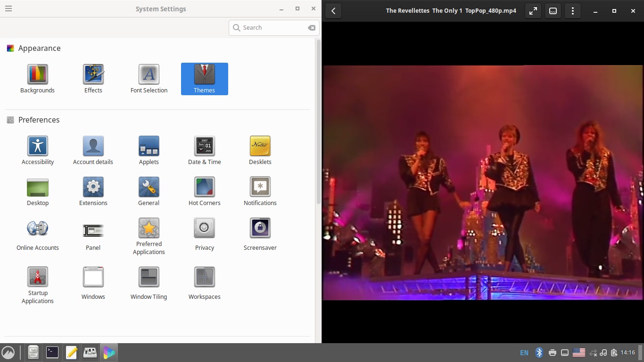Open the clock showing 14:16
This screenshot has height=362, width=644.
(x=628, y=353)
